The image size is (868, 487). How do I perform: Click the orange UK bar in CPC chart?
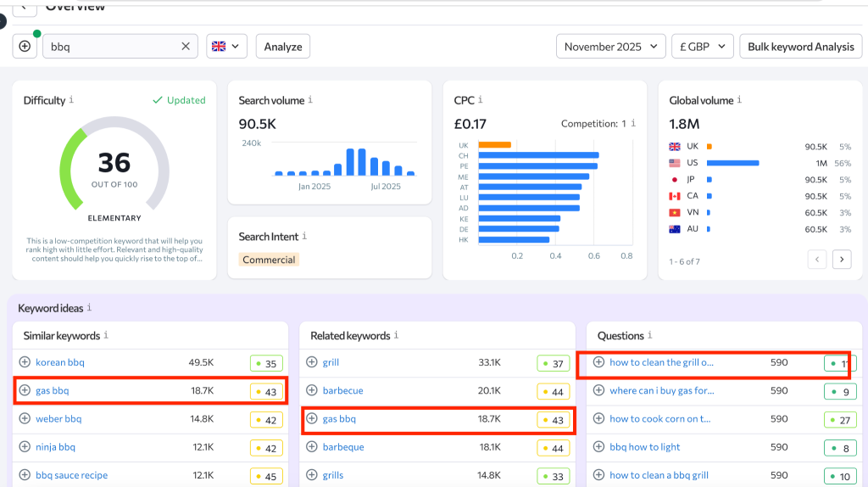pyautogui.click(x=494, y=145)
